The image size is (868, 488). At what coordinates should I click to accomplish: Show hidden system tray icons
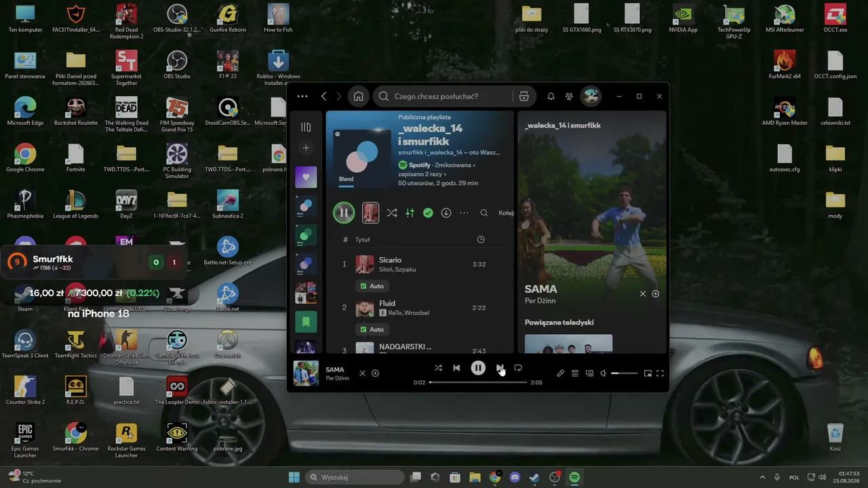(x=762, y=477)
